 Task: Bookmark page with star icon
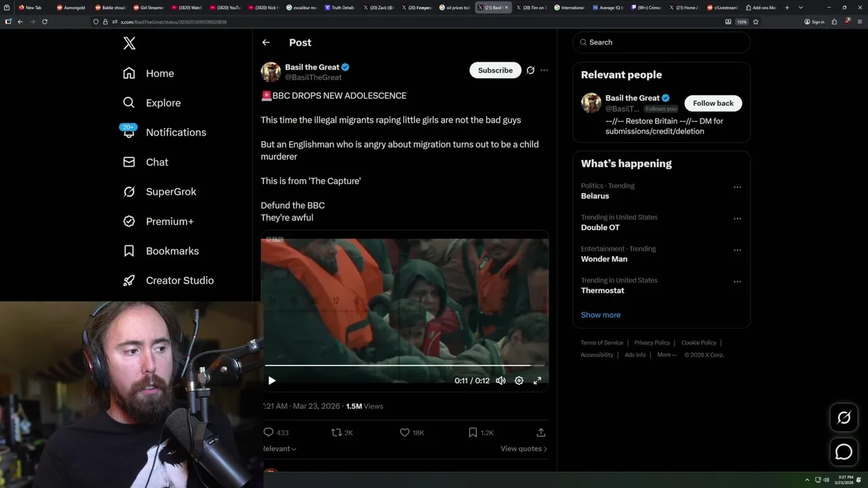click(755, 22)
